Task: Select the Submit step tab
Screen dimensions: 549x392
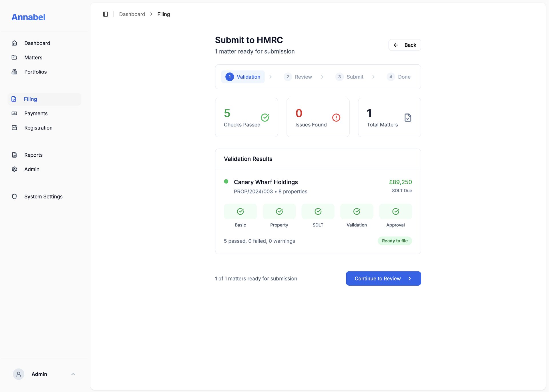Action: 349,77
